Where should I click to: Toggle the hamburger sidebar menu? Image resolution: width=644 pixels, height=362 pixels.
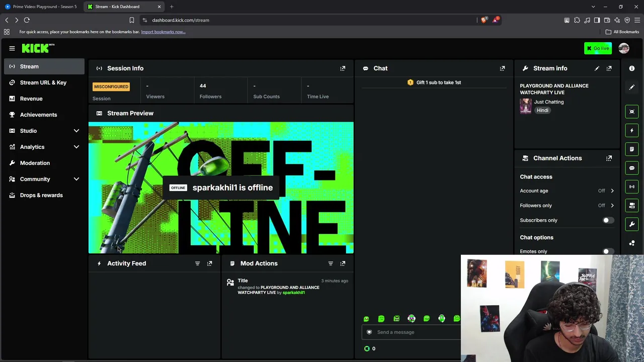pos(12,48)
